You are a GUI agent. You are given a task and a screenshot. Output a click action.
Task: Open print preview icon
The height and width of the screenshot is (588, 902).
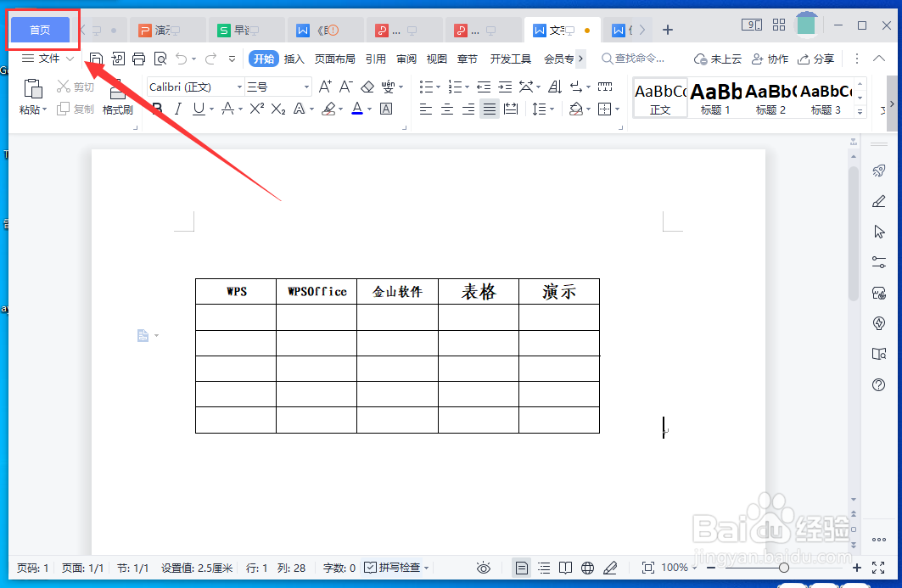pos(160,59)
